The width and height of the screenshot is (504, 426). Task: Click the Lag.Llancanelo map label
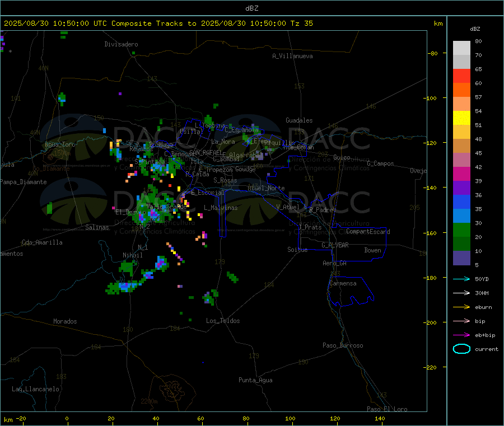click(36, 390)
